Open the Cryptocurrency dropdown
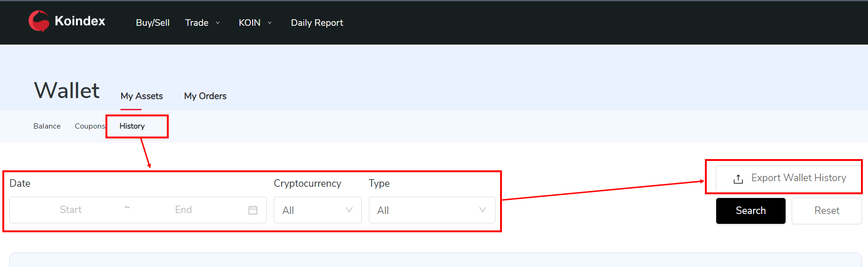Screen dimensions: 868x267 point(317,210)
